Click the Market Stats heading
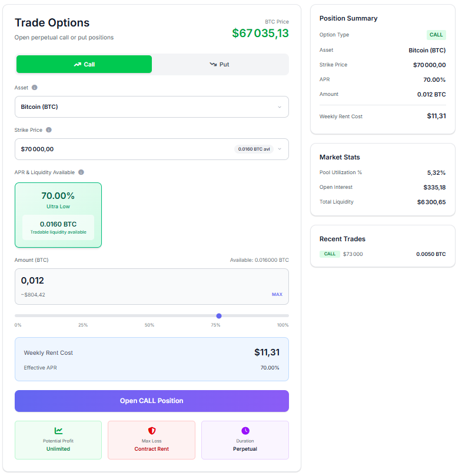This screenshot has width=462, height=476. [x=339, y=157]
